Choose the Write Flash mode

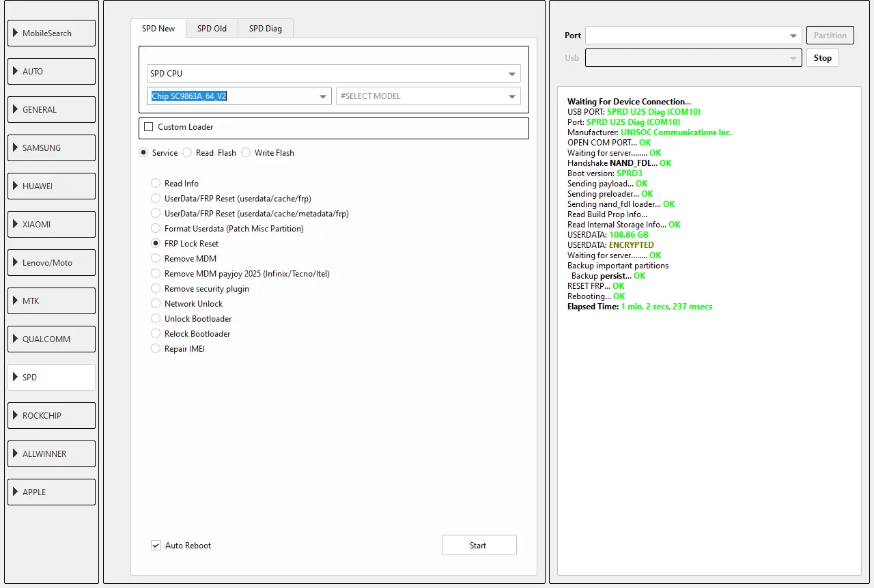[246, 153]
